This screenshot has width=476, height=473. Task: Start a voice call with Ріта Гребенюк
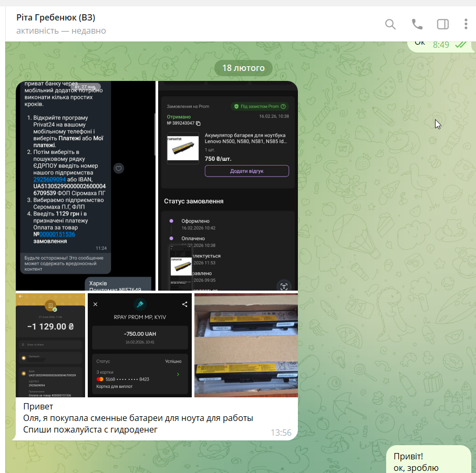pyautogui.click(x=417, y=24)
